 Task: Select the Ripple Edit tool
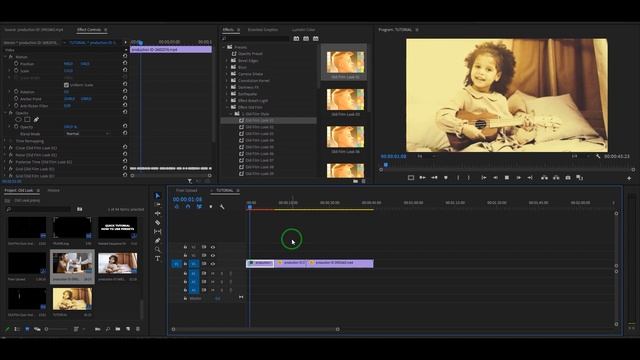[158, 213]
